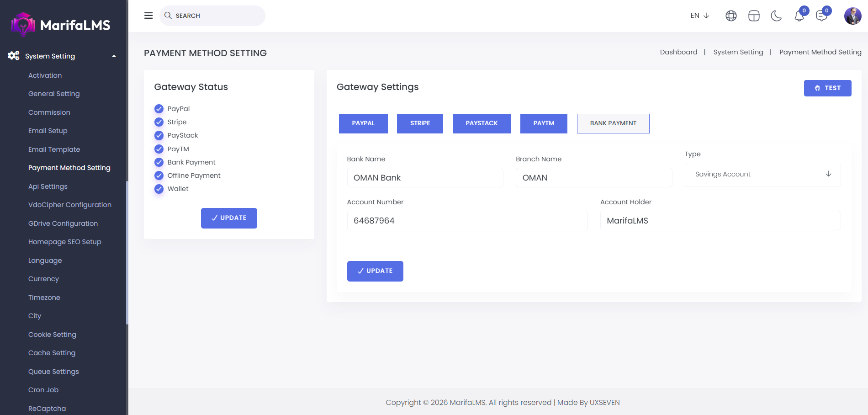This screenshot has height=415, width=868.
Task: Click Update under Gateway Status
Action: coord(229,218)
